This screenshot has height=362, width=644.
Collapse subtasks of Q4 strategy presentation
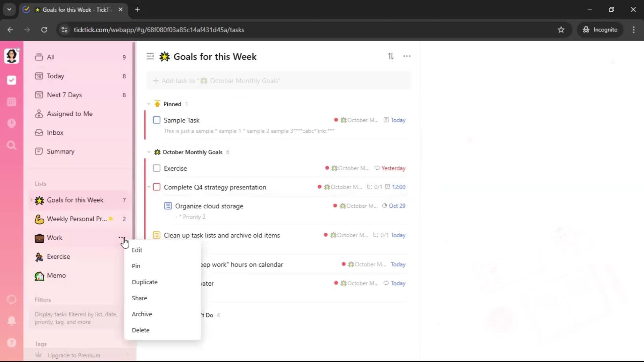click(149, 187)
